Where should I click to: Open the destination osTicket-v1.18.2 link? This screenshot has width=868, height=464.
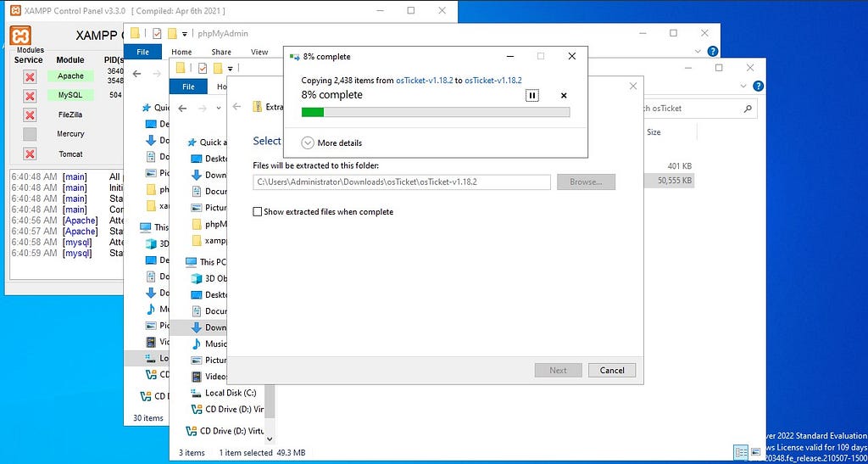pos(493,81)
